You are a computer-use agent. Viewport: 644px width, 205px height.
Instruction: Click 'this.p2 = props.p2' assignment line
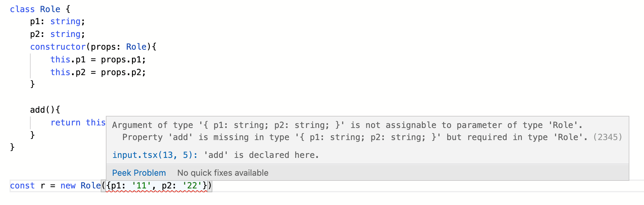pos(98,72)
